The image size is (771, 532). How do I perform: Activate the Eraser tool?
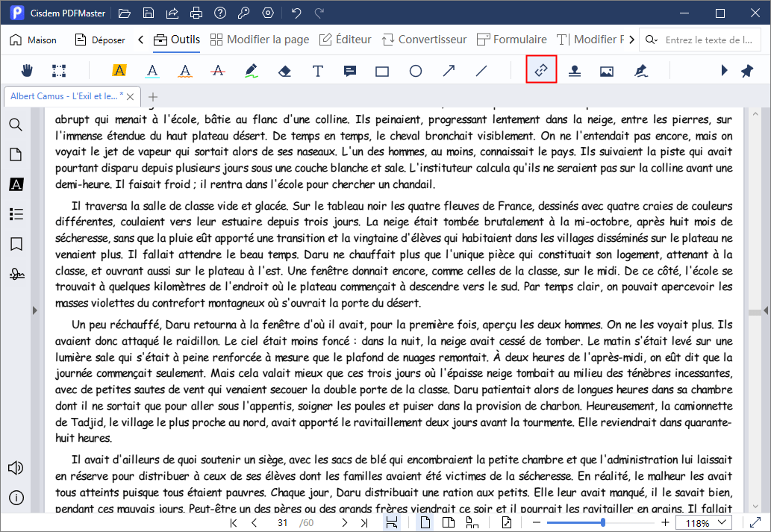pos(284,72)
